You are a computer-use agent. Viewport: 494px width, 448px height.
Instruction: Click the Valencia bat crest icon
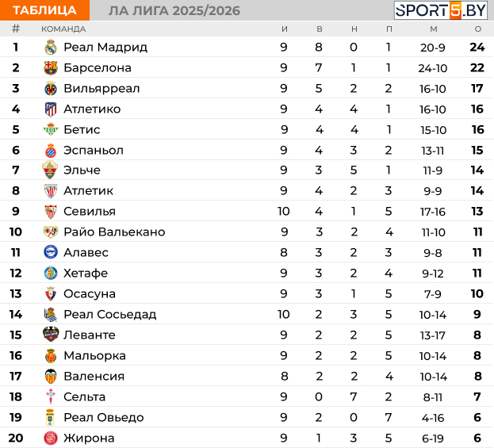coord(51,377)
